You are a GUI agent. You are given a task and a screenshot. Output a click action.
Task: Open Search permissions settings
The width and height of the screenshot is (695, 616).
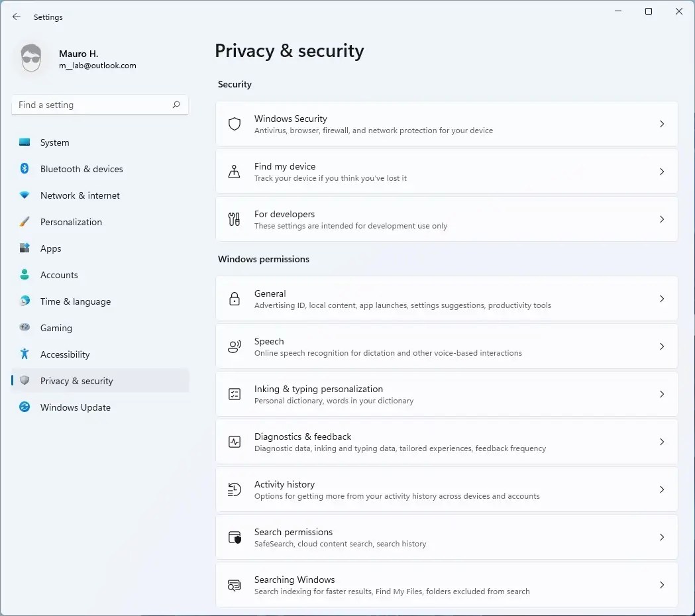[447, 537]
